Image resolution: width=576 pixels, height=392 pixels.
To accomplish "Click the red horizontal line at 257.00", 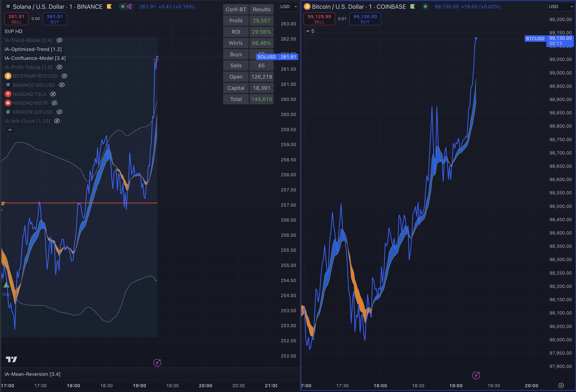I will (79, 203).
